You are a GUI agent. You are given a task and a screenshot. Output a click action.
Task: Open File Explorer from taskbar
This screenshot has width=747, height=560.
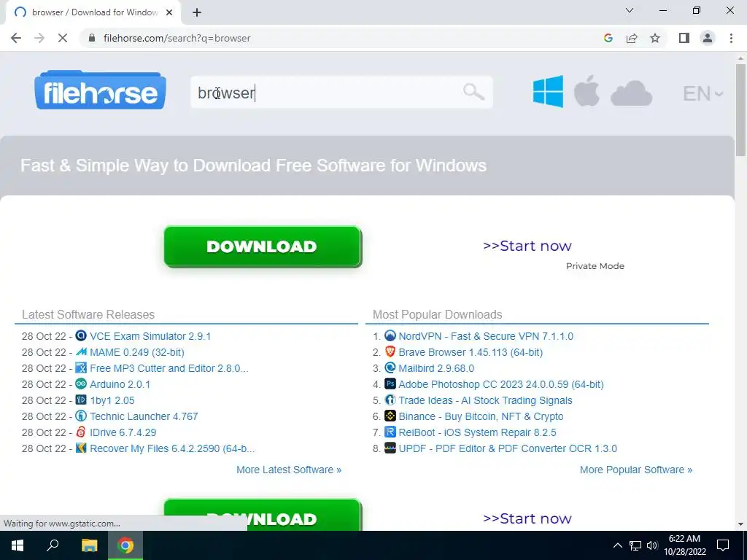tap(89, 545)
